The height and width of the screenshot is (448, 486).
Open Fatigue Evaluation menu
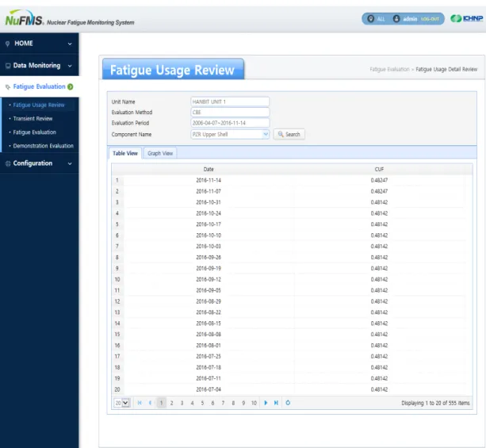pyautogui.click(x=40, y=86)
